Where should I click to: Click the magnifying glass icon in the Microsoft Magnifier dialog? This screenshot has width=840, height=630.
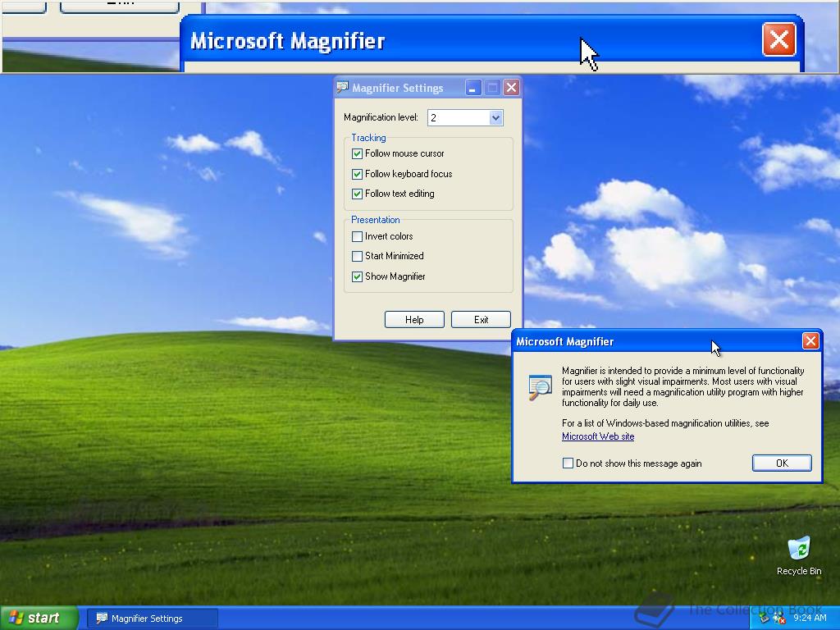540,387
